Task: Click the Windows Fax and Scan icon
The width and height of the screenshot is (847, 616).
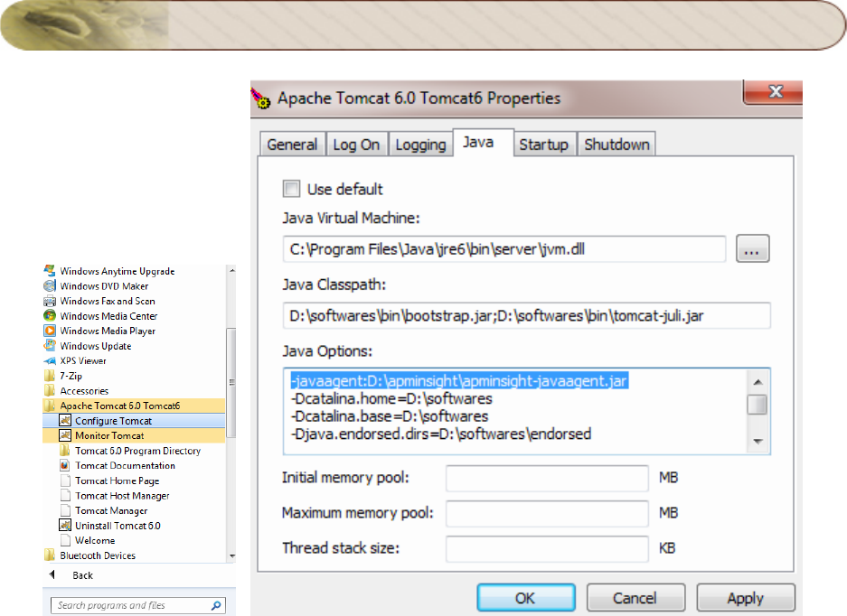Action: click(x=50, y=301)
